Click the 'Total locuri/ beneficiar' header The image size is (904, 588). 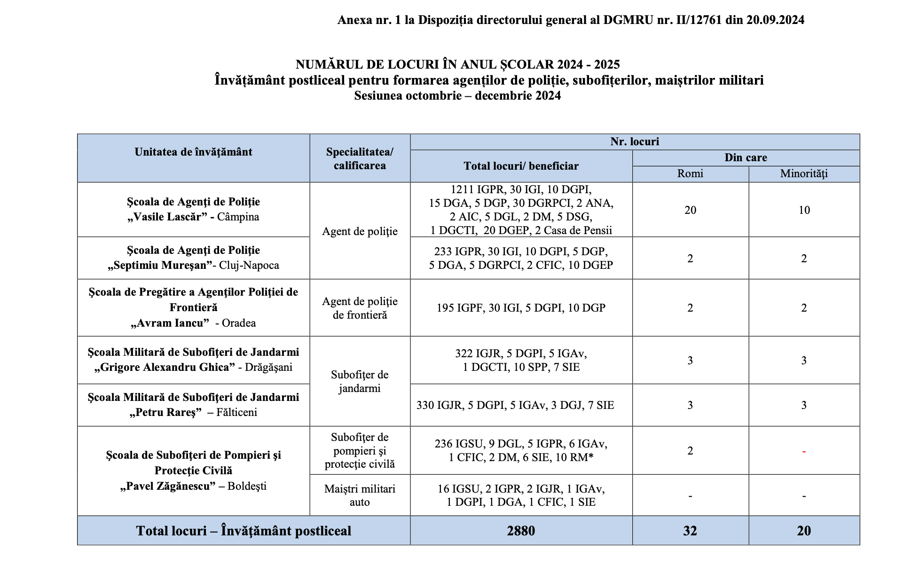point(521,166)
